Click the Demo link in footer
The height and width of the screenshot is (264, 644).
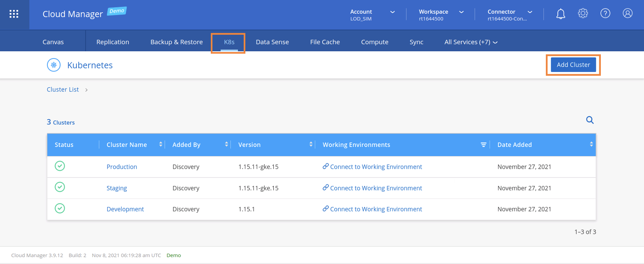(x=174, y=255)
